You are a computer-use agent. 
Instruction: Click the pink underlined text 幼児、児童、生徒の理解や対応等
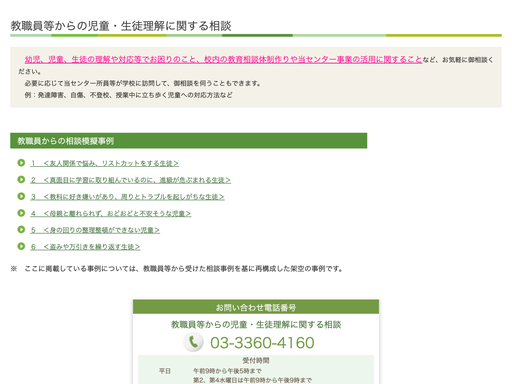pyautogui.click(x=223, y=59)
